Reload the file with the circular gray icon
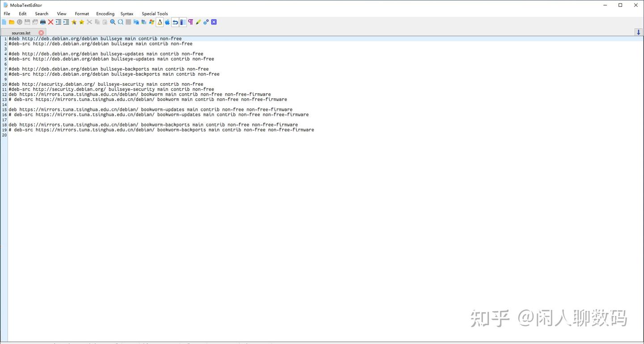This screenshot has height=344, width=644. [x=20, y=22]
